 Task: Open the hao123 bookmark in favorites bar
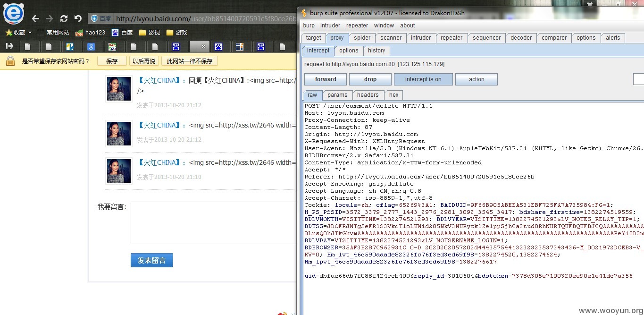tap(90, 33)
